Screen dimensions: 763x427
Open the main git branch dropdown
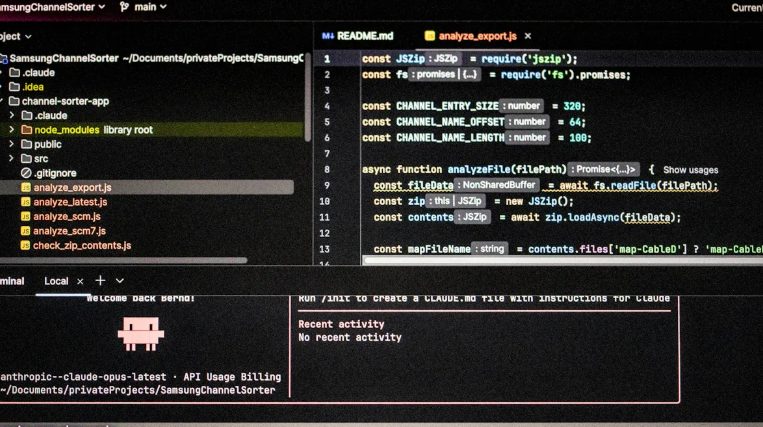(x=143, y=7)
